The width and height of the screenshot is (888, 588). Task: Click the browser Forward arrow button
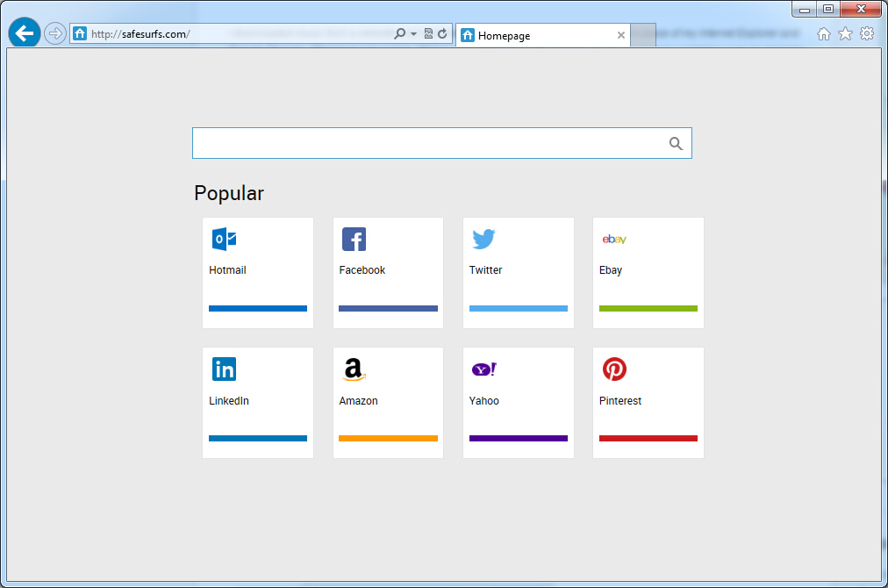click(55, 33)
